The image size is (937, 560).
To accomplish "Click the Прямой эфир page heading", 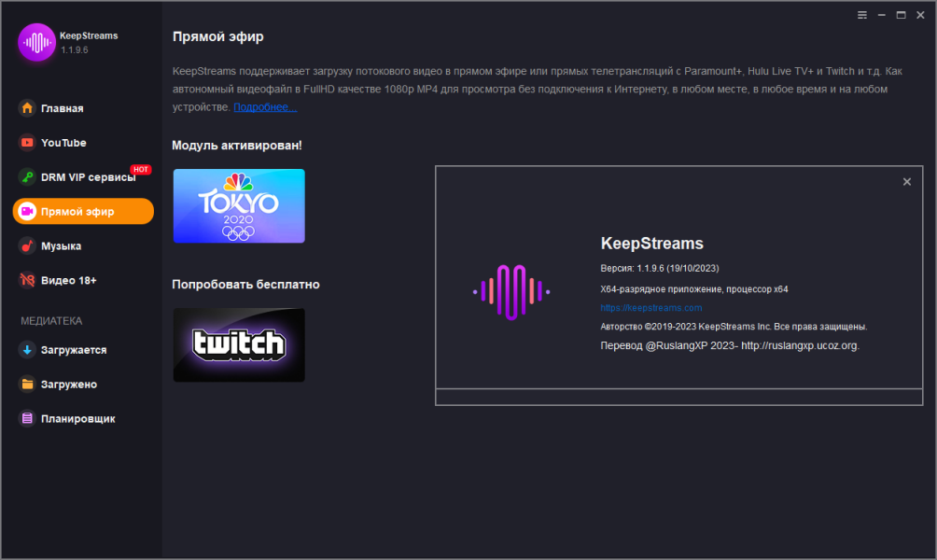I will [218, 36].
